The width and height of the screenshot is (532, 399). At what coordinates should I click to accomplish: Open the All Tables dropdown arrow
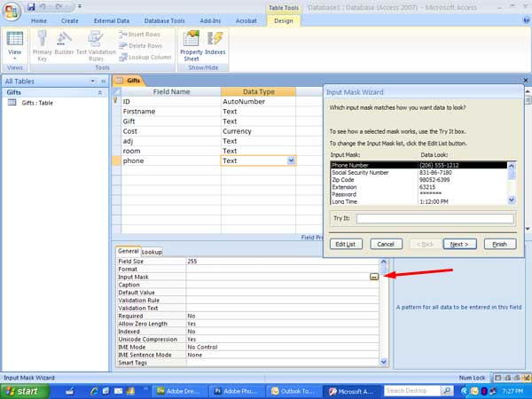point(92,81)
